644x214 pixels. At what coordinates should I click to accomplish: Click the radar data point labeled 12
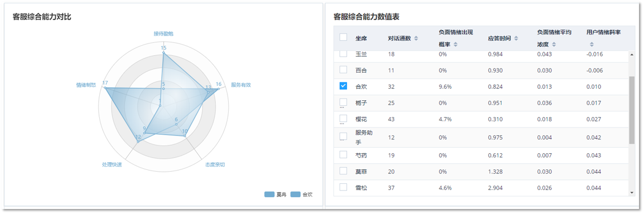point(138,142)
